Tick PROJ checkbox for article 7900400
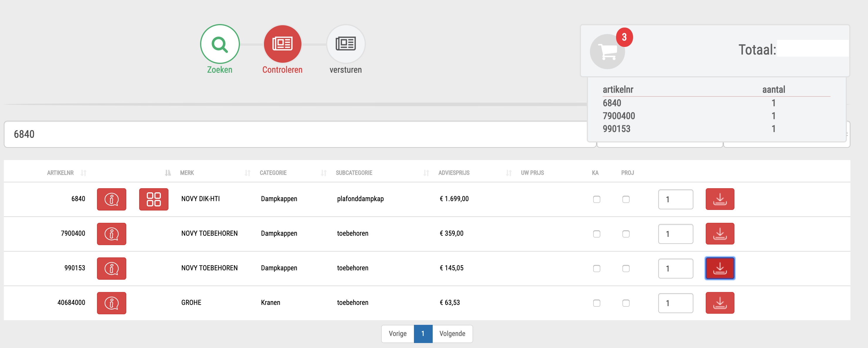 (x=626, y=234)
